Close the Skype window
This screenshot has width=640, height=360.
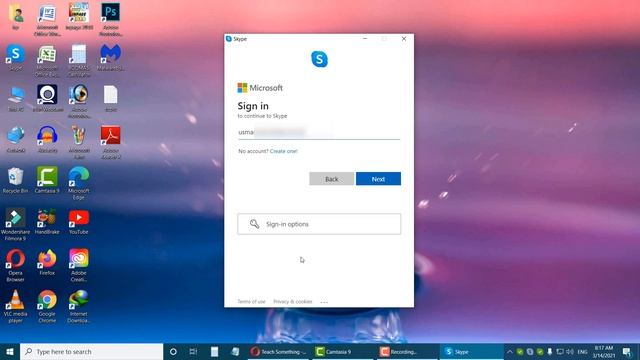click(x=404, y=39)
